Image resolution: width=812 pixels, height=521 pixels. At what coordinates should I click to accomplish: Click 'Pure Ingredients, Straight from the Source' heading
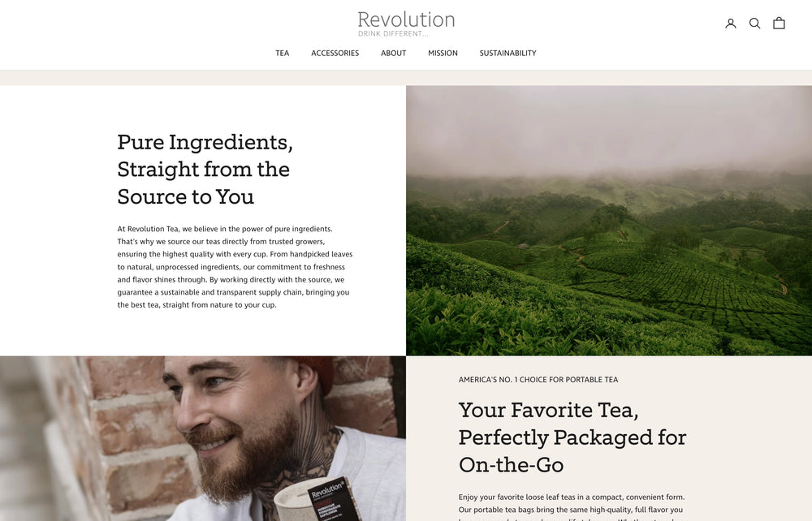205,169
